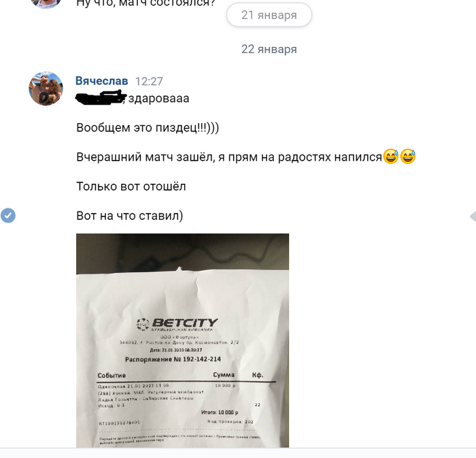Click the second sweating smile emoji

[408, 157]
